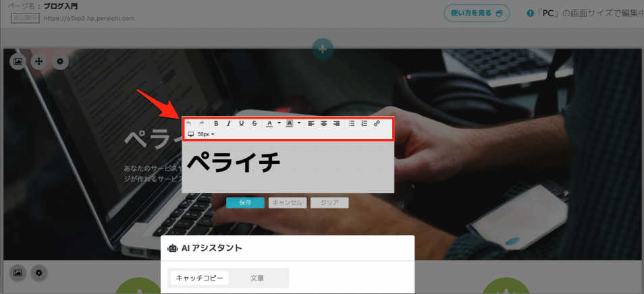Apply the current text color swatch
644x294 pixels.
click(x=270, y=123)
